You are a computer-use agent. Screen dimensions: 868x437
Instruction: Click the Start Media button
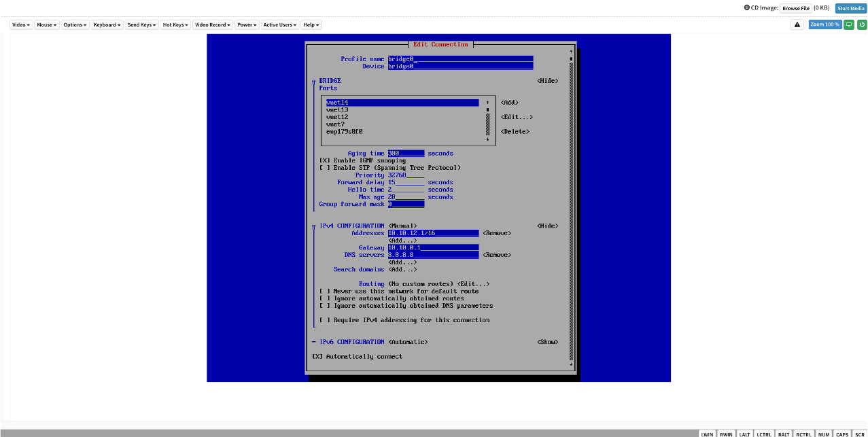pos(851,8)
